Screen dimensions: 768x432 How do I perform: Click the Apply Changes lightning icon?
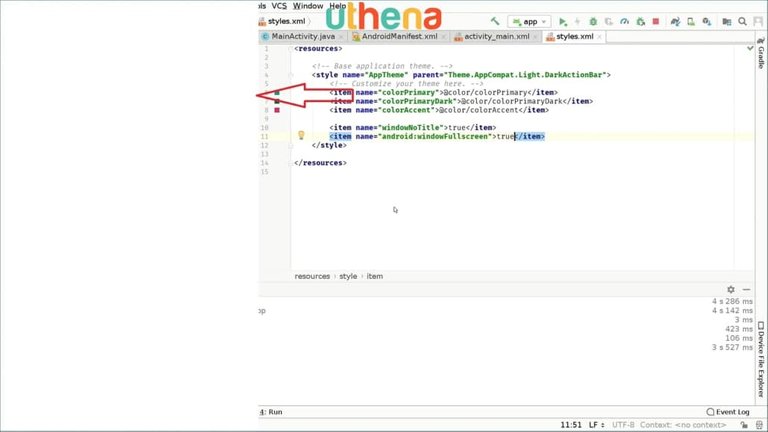pos(577,22)
